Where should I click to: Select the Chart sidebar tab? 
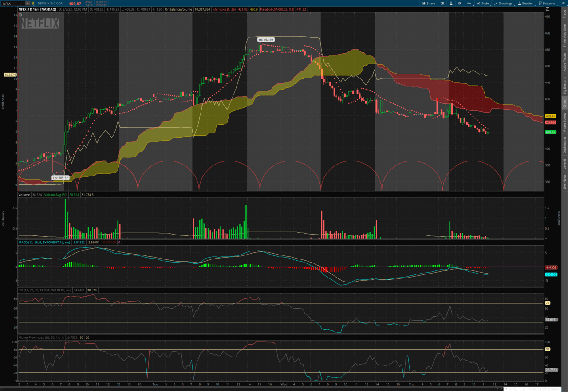pyautogui.click(x=564, y=103)
